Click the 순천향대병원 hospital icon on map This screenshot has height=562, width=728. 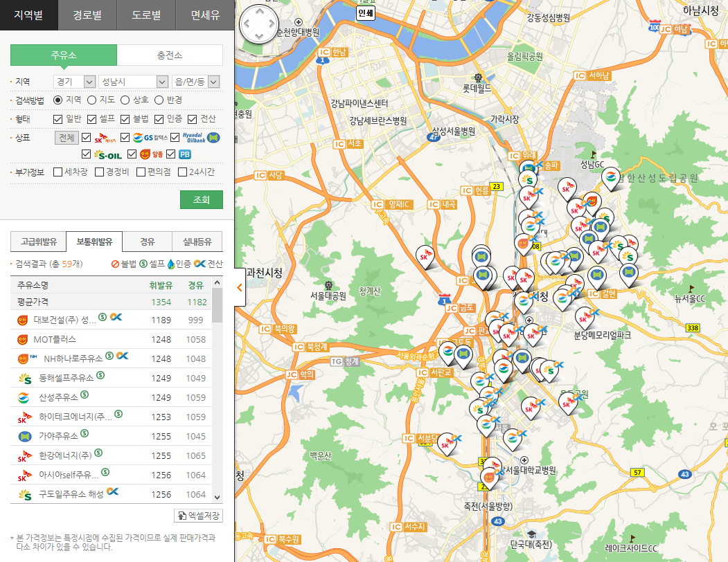tap(299, 22)
